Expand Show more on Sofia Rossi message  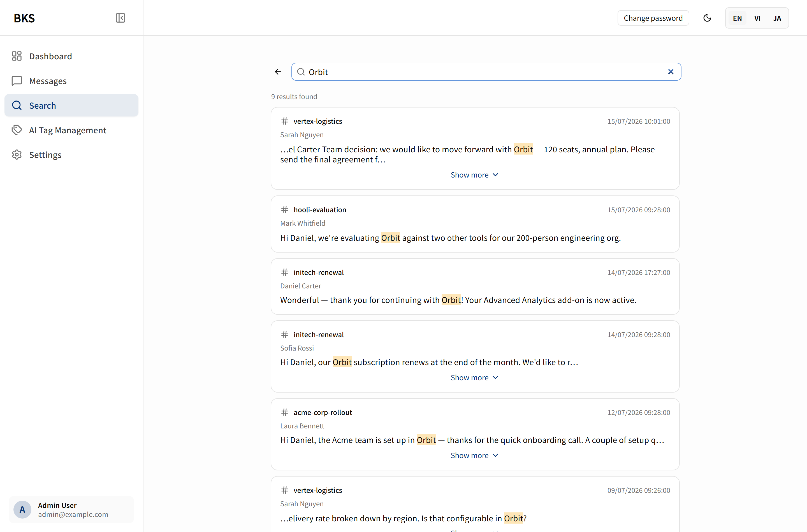coord(475,378)
